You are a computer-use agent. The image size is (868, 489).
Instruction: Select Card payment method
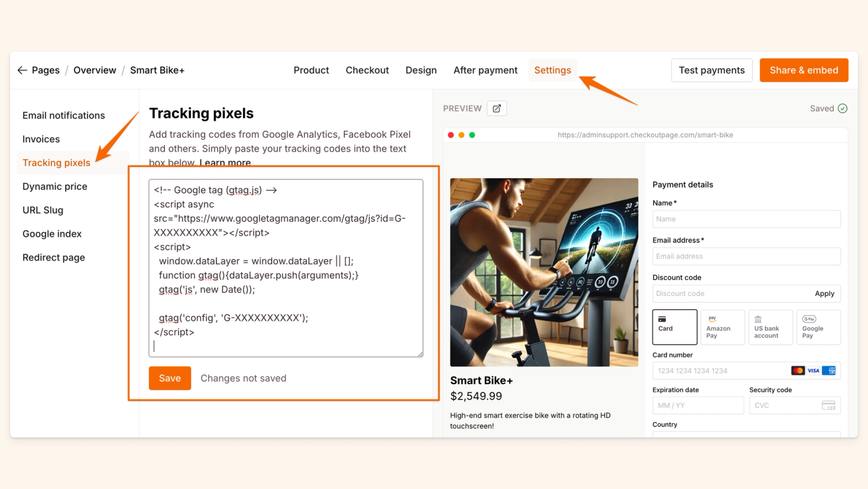pos(675,327)
